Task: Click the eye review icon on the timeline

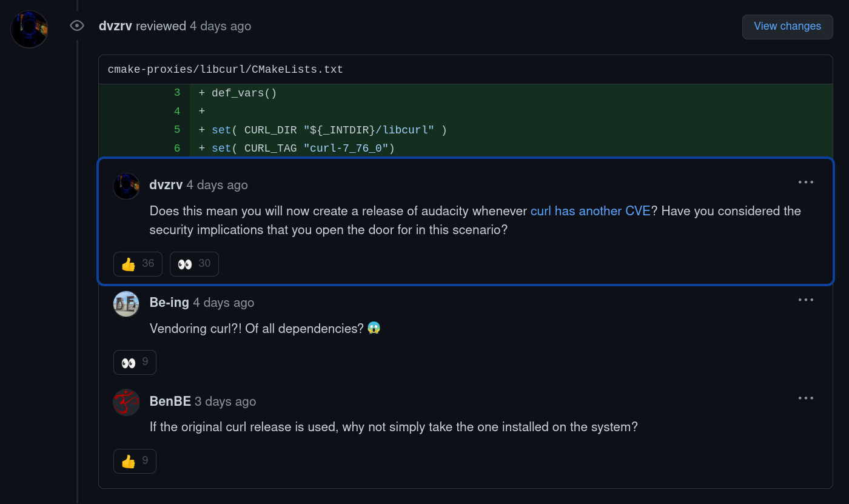Action: 77,25
